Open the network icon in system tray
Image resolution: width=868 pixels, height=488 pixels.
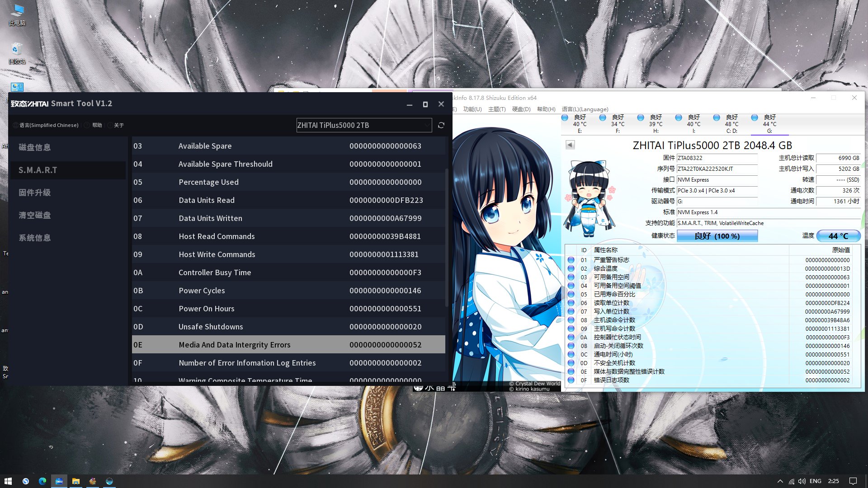click(x=791, y=481)
